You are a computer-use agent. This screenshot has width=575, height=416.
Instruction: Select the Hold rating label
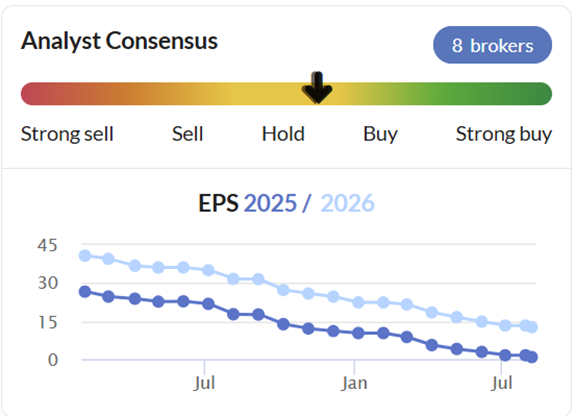pyautogui.click(x=283, y=134)
